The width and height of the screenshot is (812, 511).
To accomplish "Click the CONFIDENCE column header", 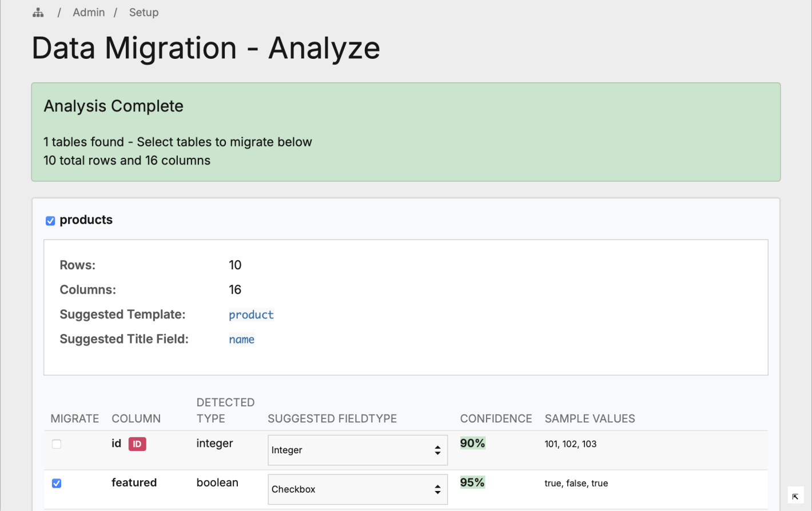I will 496,419.
